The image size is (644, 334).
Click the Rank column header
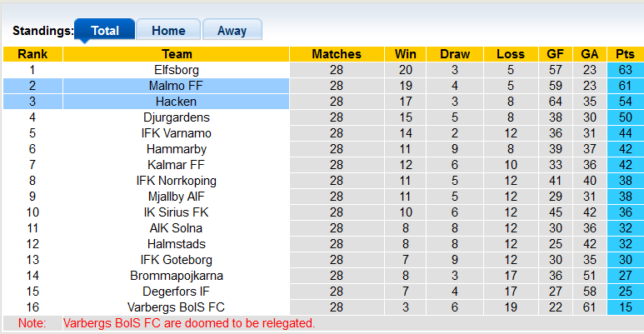[x=32, y=54]
